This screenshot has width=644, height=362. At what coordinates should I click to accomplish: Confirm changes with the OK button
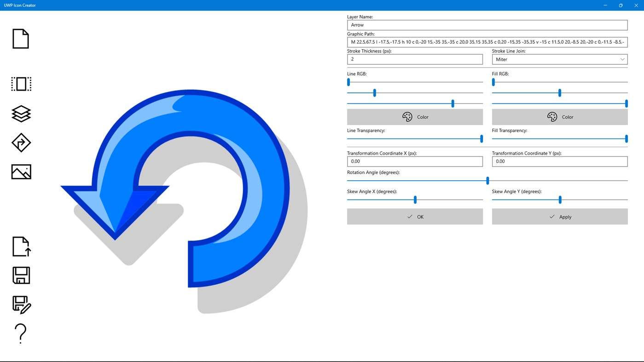(x=415, y=216)
